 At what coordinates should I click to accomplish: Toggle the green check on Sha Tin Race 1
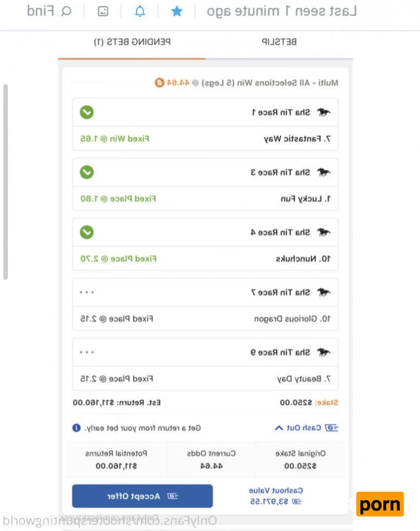[87, 113]
